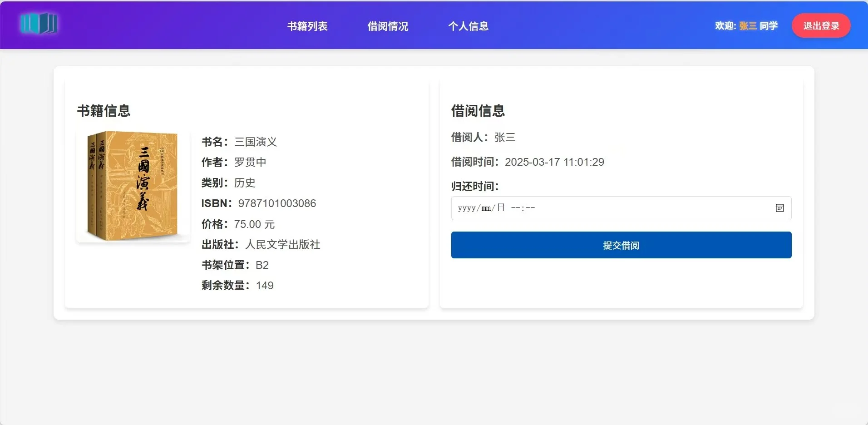Click the 提交借阅 submit button

click(x=620, y=245)
